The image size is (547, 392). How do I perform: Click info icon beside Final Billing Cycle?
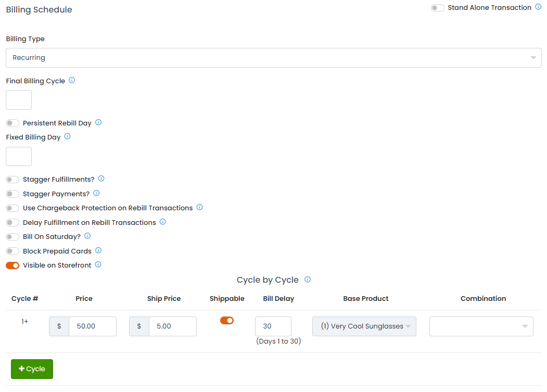pos(72,81)
